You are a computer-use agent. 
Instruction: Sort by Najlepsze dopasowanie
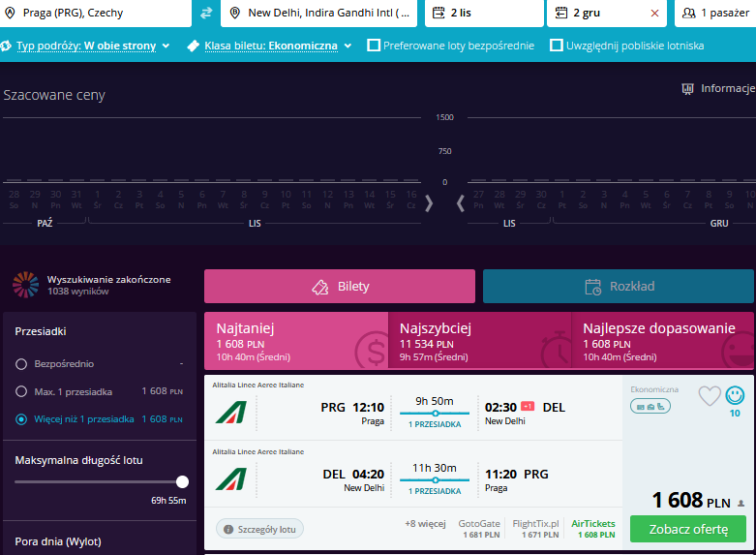point(662,341)
